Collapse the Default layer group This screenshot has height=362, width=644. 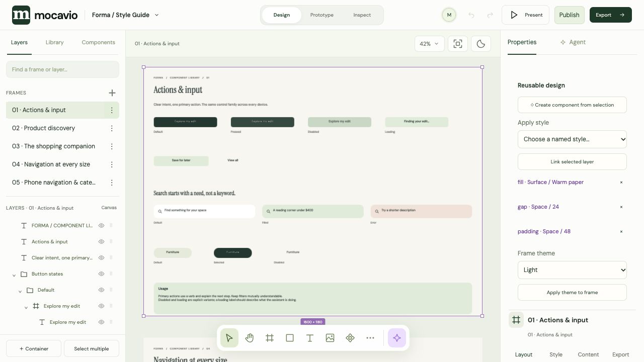pos(20,291)
